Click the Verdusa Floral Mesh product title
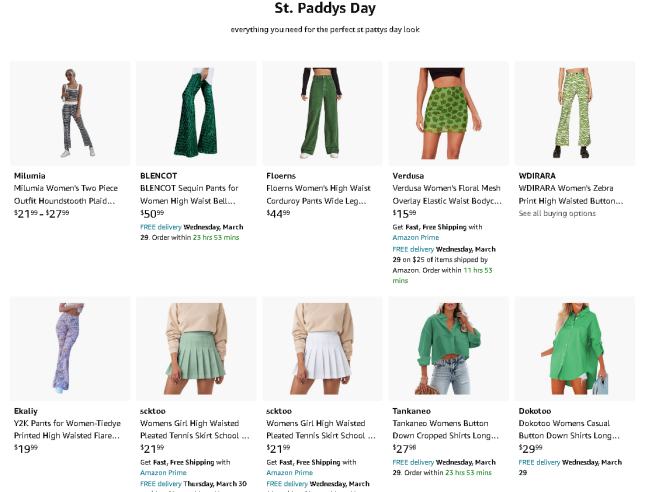 (448, 193)
